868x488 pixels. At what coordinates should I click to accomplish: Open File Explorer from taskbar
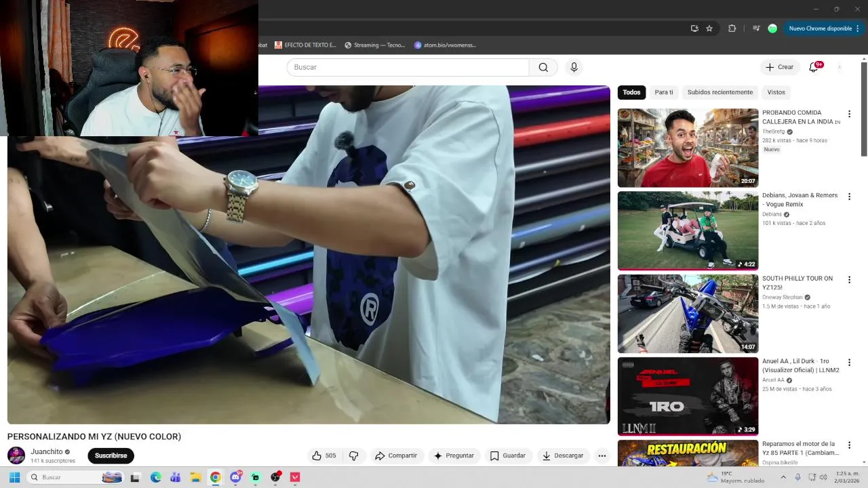[195, 477]
